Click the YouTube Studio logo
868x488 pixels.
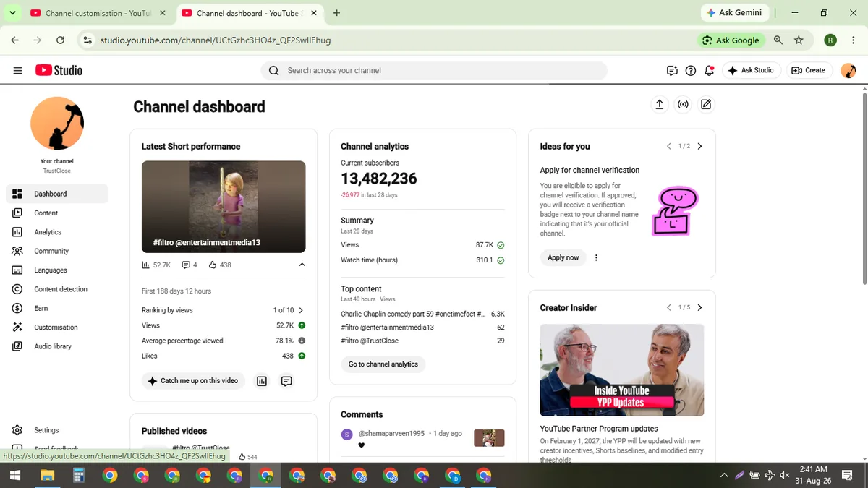[x=59, y=70]
